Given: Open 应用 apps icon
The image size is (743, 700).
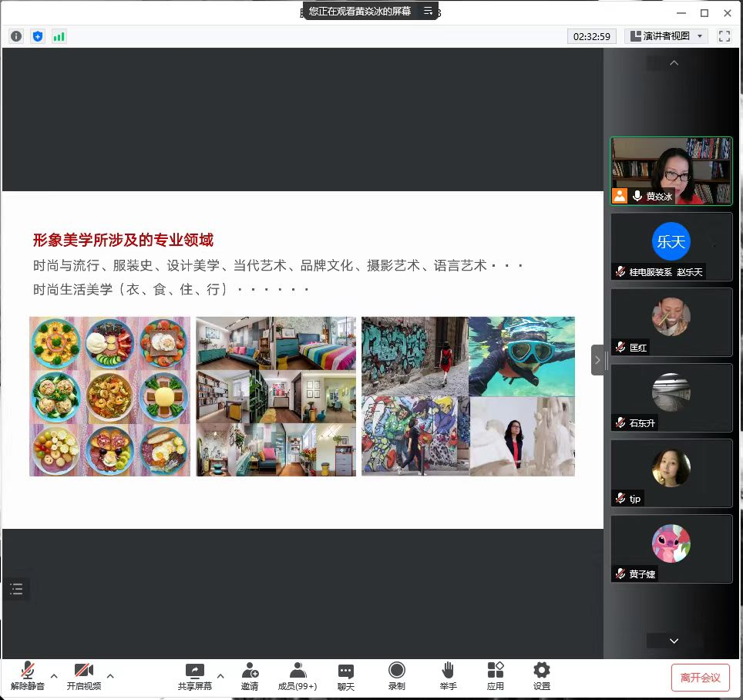Looking at the screenshot, I should coord(495,676).
